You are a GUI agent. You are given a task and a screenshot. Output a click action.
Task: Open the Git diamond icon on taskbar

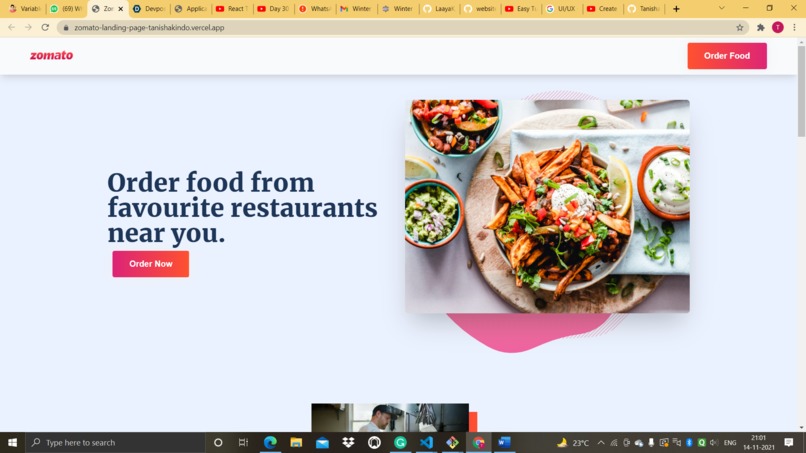(x=452, y=442)
